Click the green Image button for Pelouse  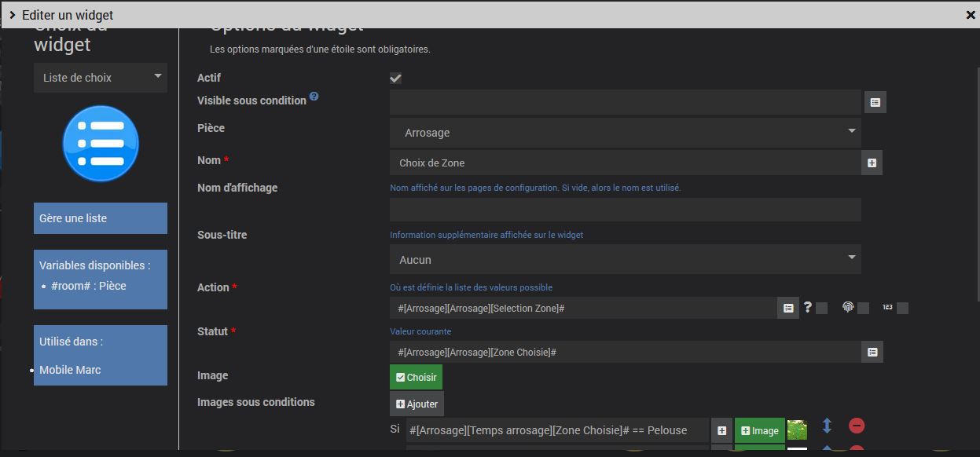click(759, 430)
